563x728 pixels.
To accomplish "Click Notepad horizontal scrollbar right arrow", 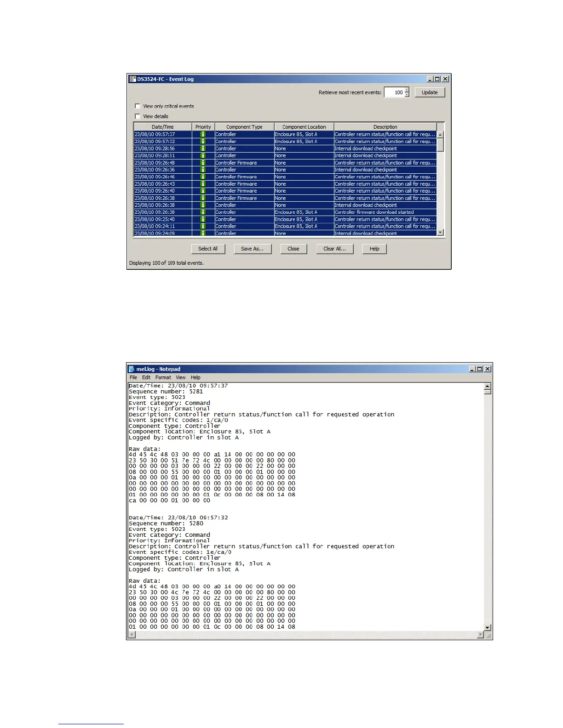I will coord(481,635).
